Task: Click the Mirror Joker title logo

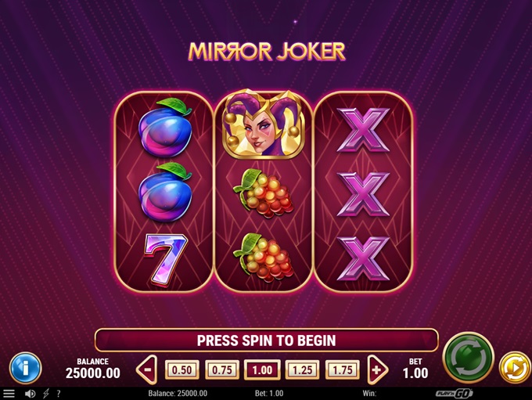Action: 267,52
